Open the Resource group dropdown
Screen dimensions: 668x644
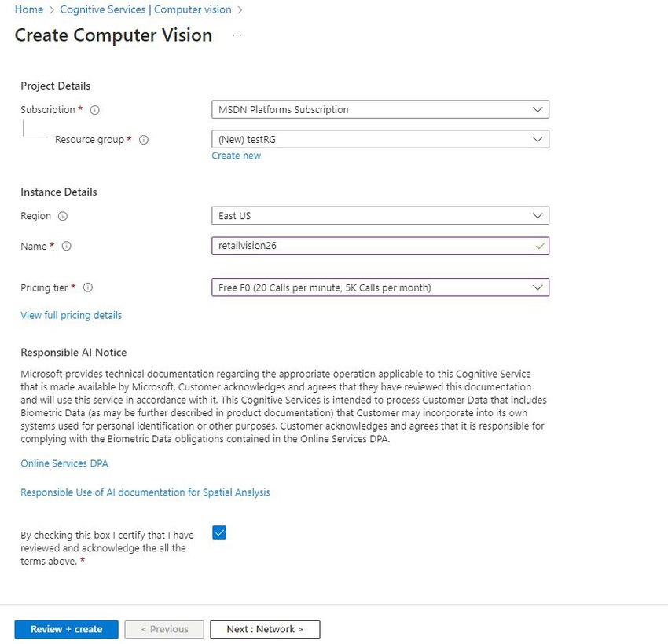tap(380, 140)
